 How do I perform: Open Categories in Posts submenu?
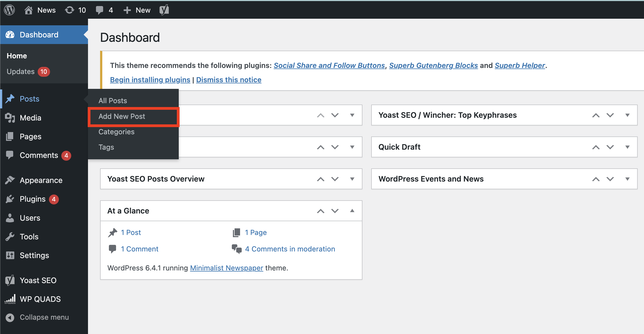[116, 132]
